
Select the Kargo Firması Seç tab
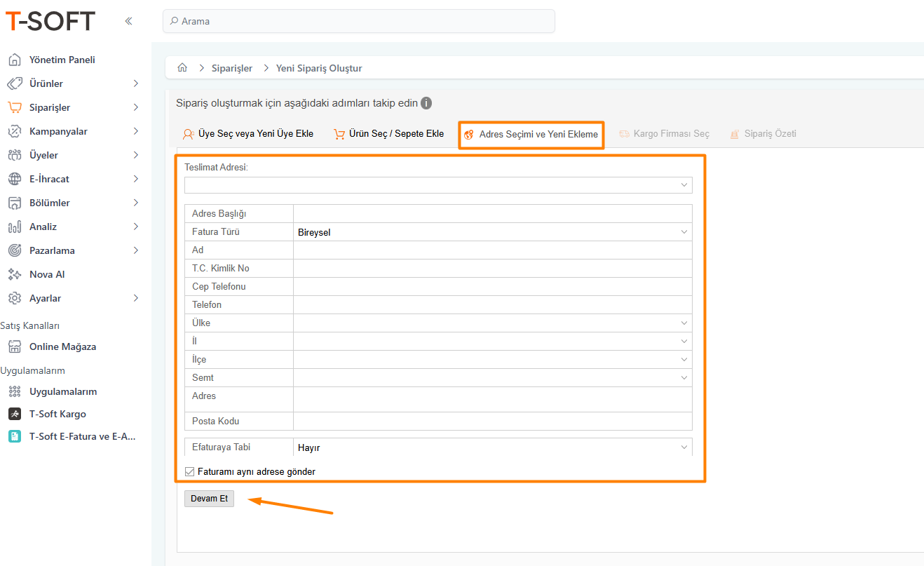664,134
